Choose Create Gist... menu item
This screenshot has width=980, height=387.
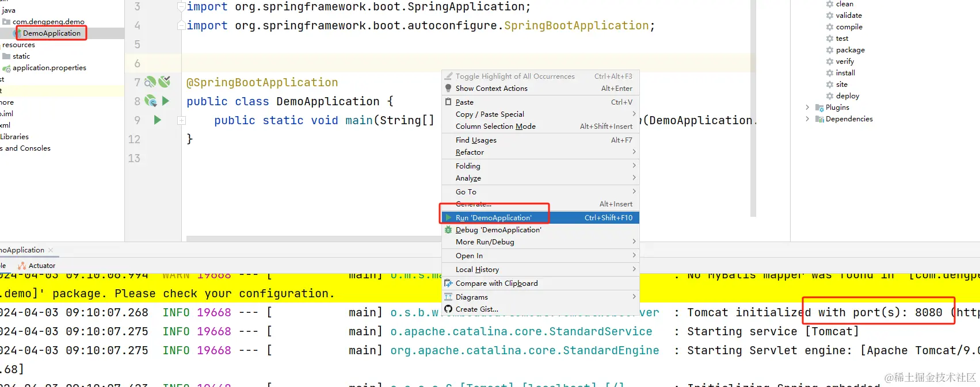point(540,309)
